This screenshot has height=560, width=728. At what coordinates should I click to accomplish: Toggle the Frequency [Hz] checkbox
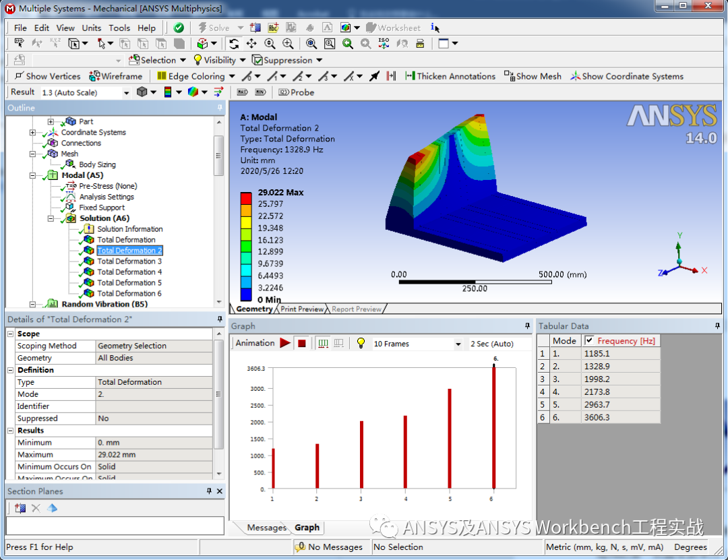point(589,340)
